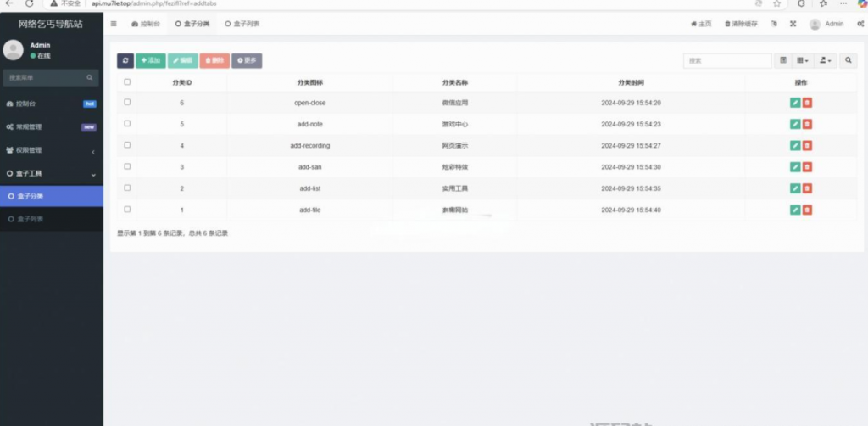Select 盒子列表 in the sidebar
The width and height of the screenshot is (868, 426).
(x=52, y=220)
